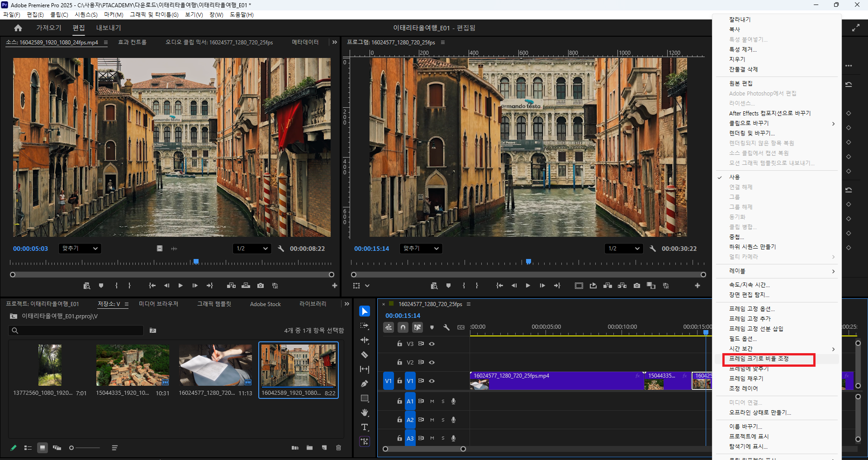Toggle linked selection in the timeline
Image resolution: width=868 pixels, height=460 pixels.
[x=417, y=327]
